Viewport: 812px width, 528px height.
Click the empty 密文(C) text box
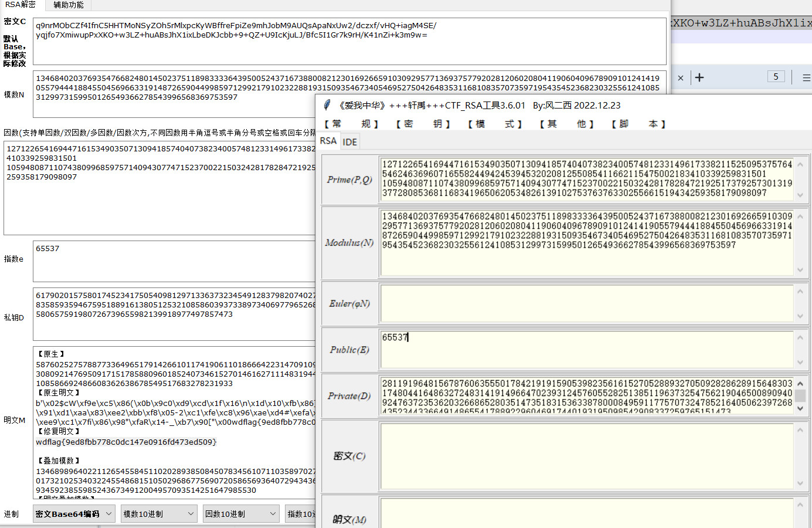point(587,456)
